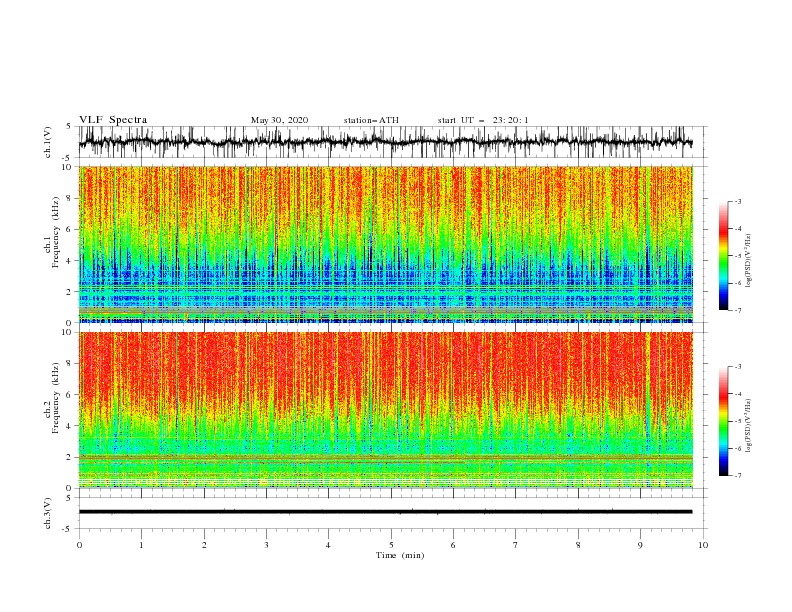Click inside the ch.2 spectrogram panel
Screen dimensions: 792x612
coord(385,410)
